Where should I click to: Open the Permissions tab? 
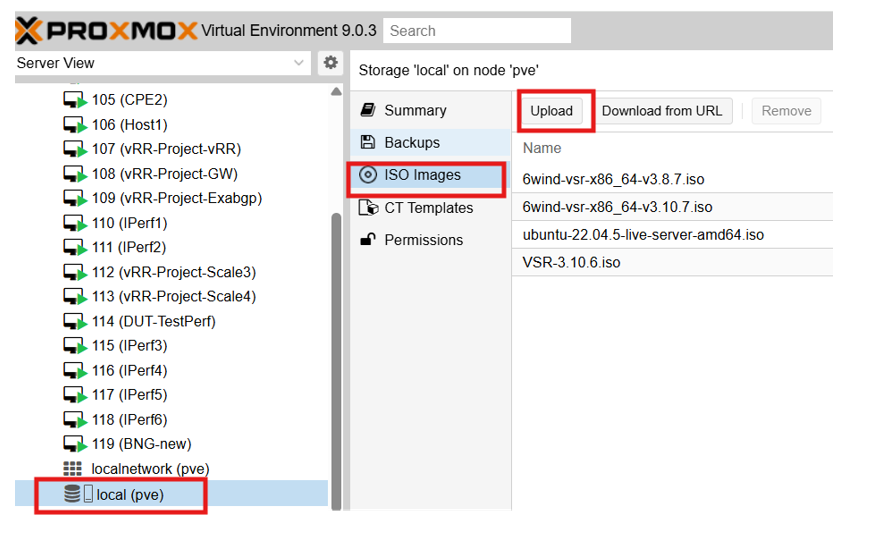tap(430, 240)
